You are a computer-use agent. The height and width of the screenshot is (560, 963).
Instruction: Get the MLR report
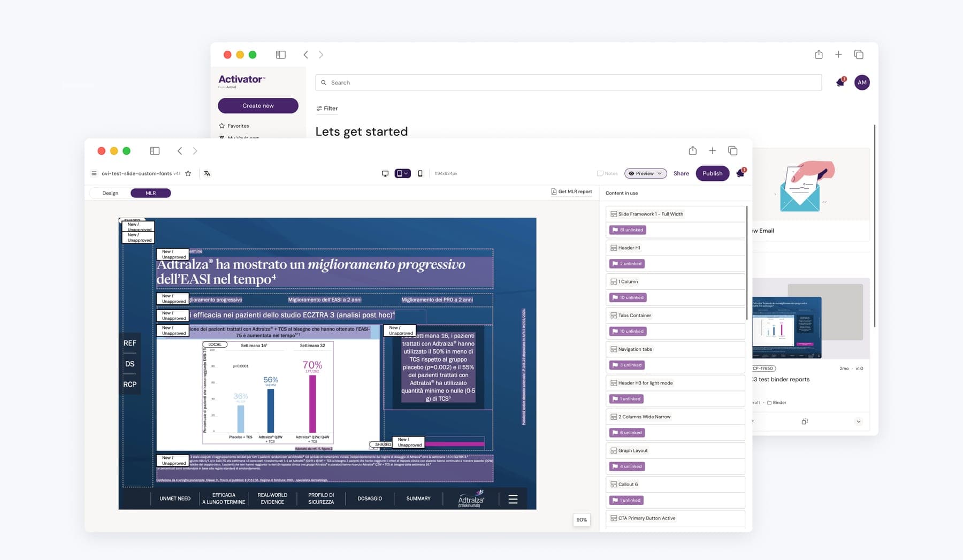coord(572,191)
